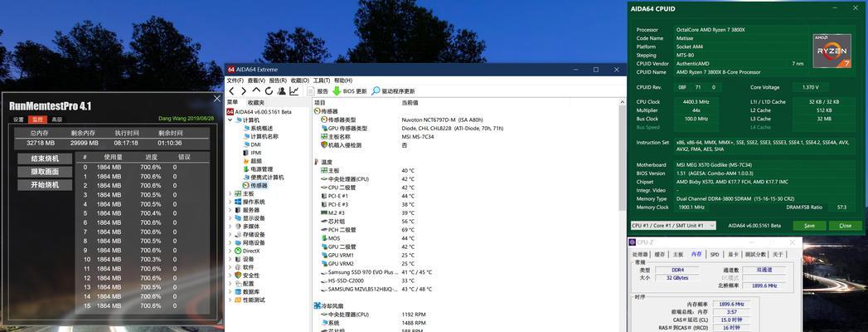Expand the 网络设备 tree node

point(230,242)
